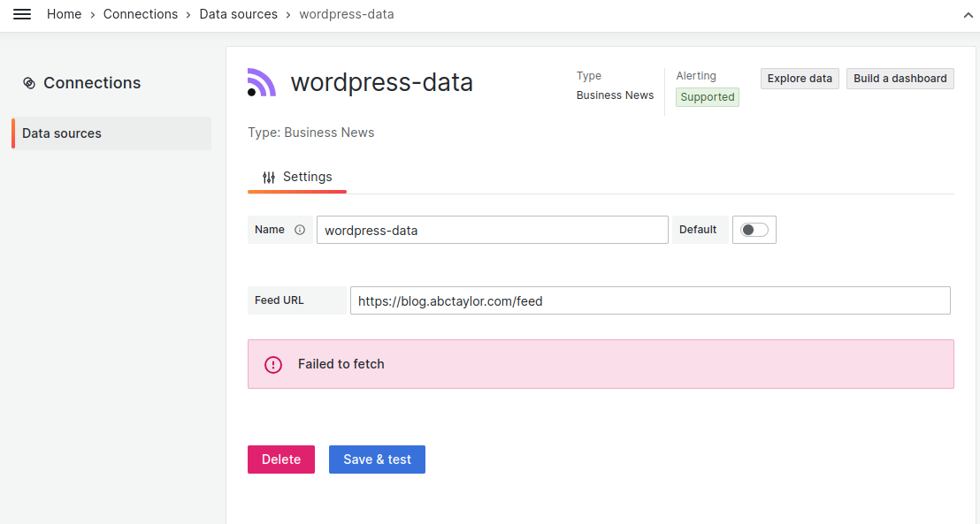
Task: Go to Home in breadcrumb
Action: pyautogui.click(x=64, y=14)
